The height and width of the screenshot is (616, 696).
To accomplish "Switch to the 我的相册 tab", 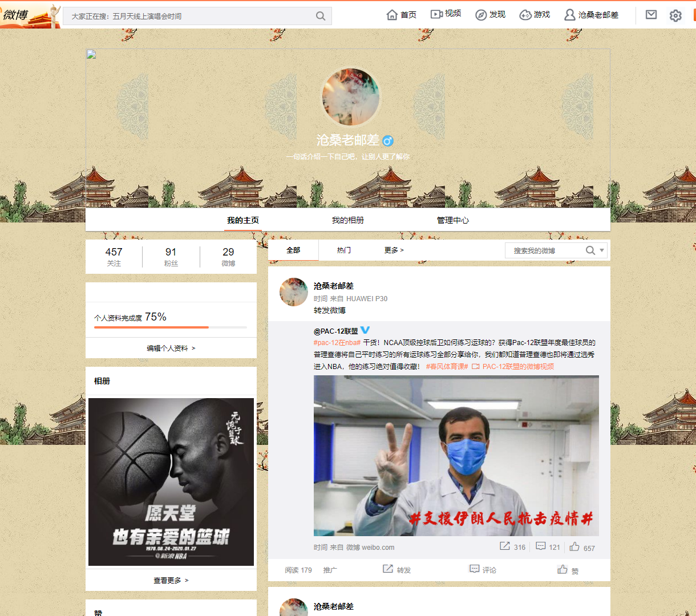I will tap(348, 220).
